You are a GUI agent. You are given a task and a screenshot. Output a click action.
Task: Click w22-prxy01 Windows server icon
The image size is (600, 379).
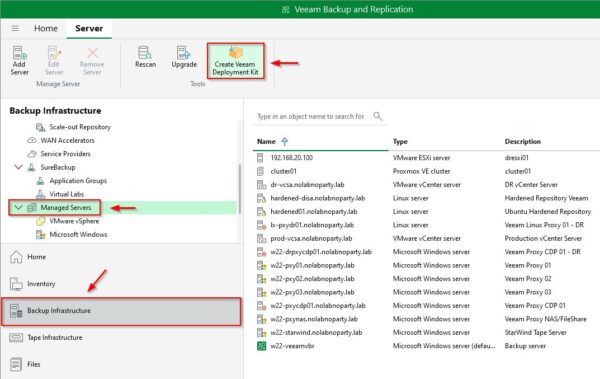coord(261,265)
